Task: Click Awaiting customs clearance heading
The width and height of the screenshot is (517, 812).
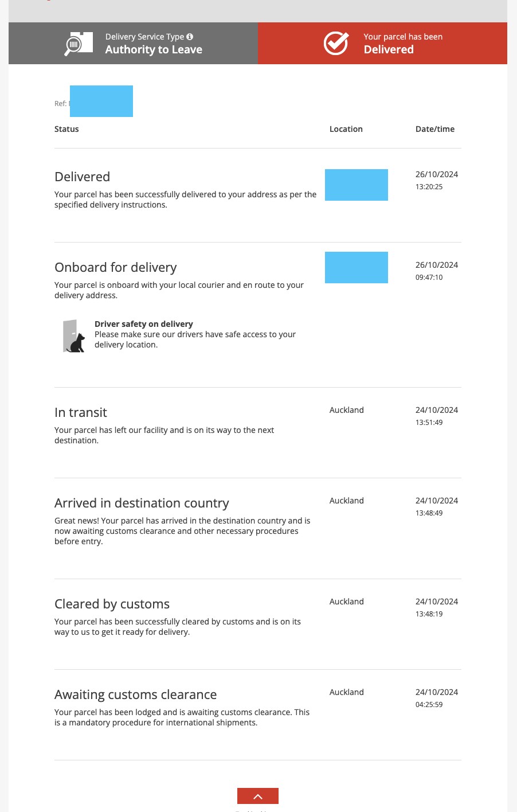Action: (x=135, y=694)
